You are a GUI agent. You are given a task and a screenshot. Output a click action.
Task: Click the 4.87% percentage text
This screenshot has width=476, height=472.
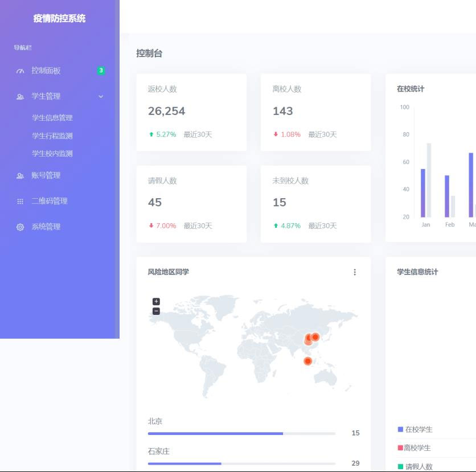coord(290,226)
